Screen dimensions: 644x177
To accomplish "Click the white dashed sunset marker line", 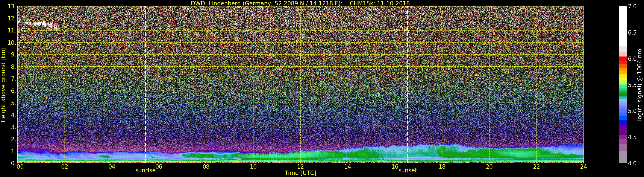I will pyautogui.click(x=408, y=85).
